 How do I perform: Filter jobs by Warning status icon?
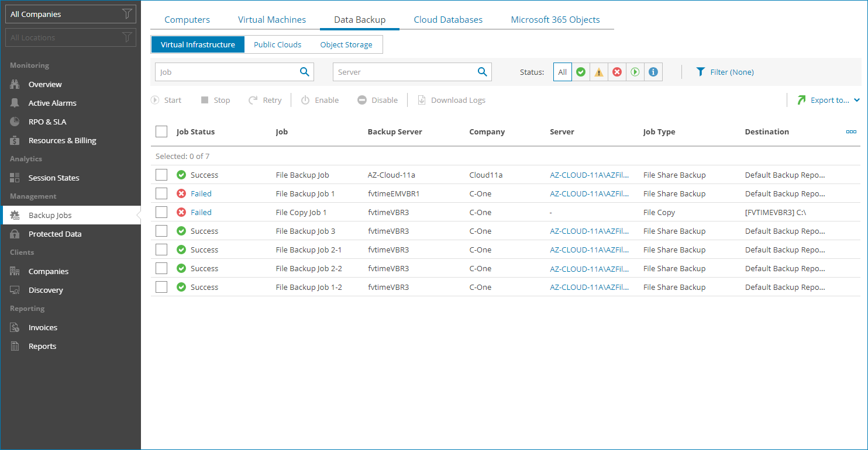(x=598, y=71)
